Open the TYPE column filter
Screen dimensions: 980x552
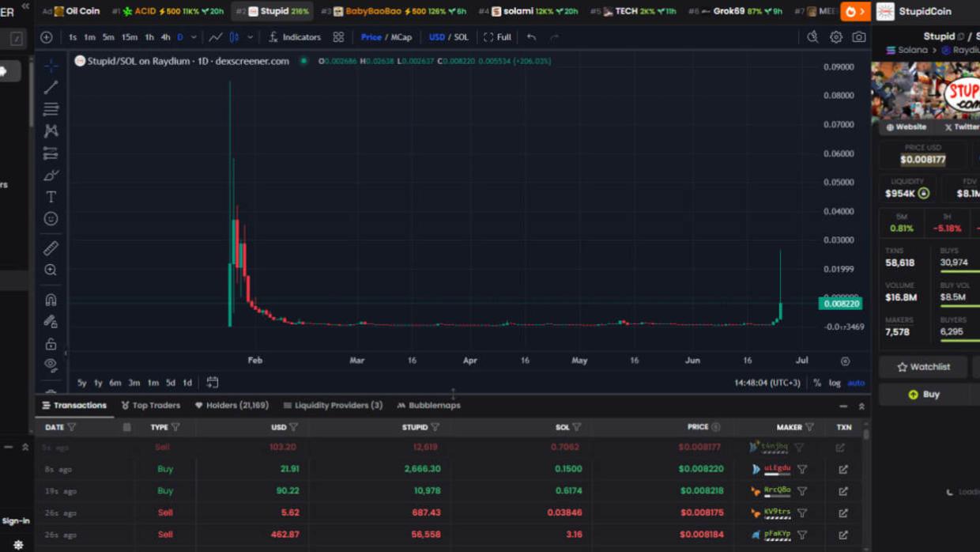(175, 427)
